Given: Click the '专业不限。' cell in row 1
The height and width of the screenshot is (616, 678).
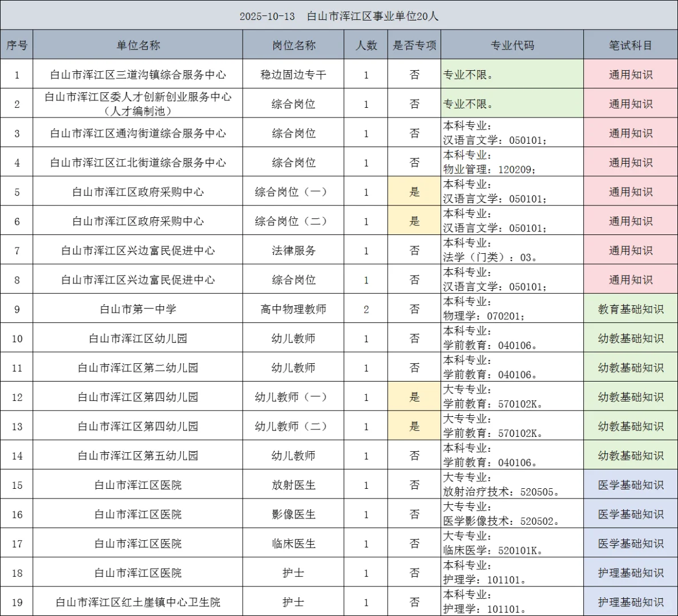Looking at the screenshot, I should click(512, 74).
